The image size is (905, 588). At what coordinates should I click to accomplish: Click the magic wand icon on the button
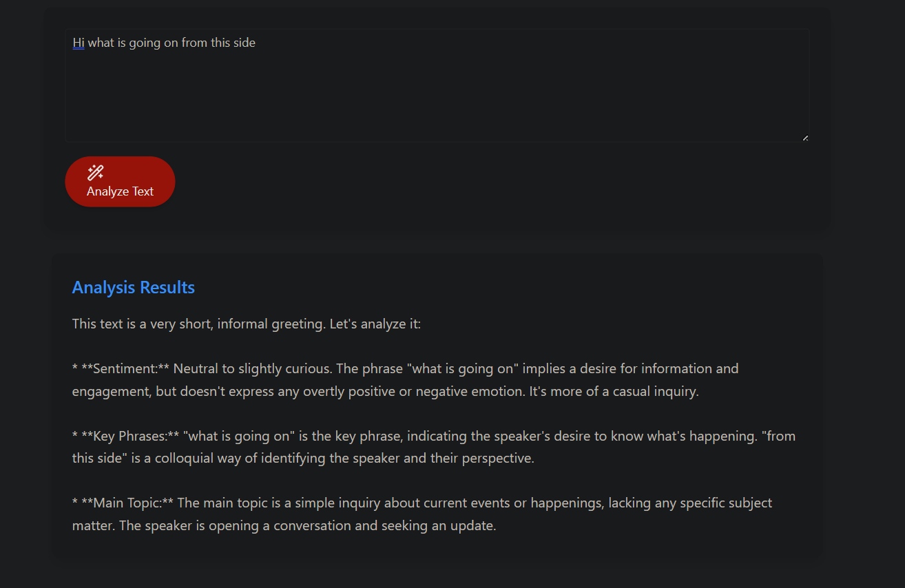[95, 173]
